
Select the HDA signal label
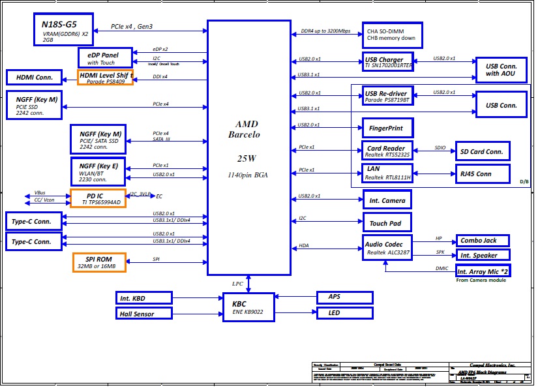(x=304, y=245)
